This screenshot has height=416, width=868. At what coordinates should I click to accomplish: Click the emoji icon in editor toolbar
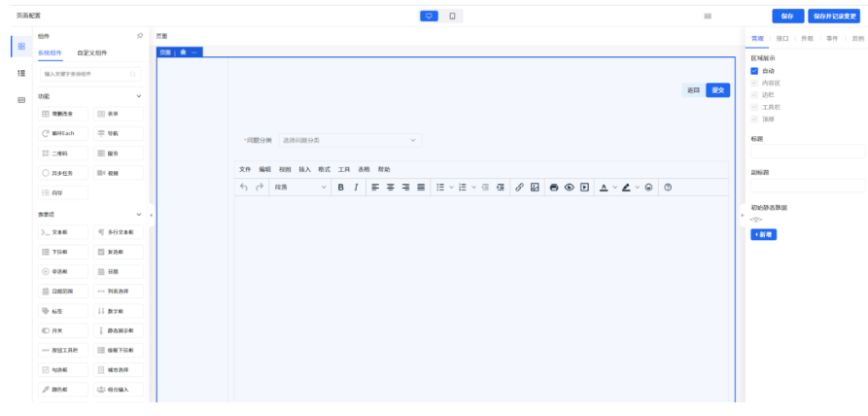648,187
